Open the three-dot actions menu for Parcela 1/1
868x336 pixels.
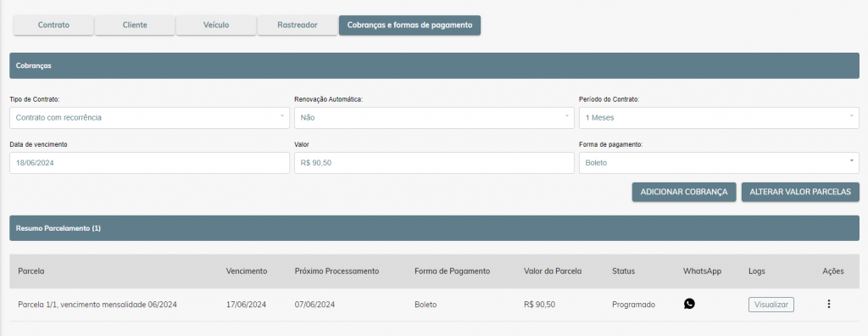pos(828,304)
